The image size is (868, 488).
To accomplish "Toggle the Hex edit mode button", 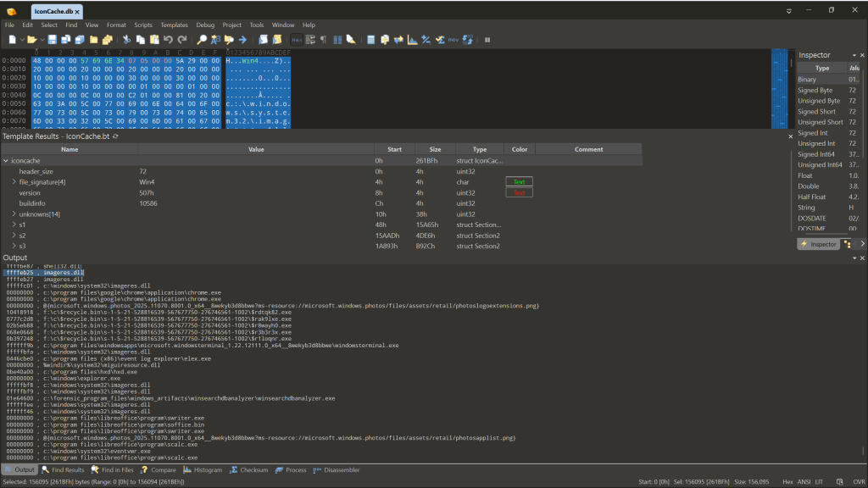I will click(x=297, y=40).
